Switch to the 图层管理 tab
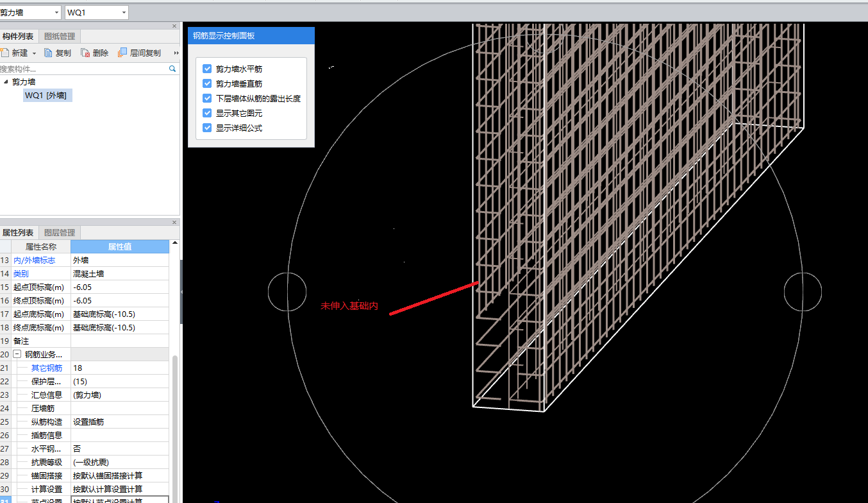 60,232
